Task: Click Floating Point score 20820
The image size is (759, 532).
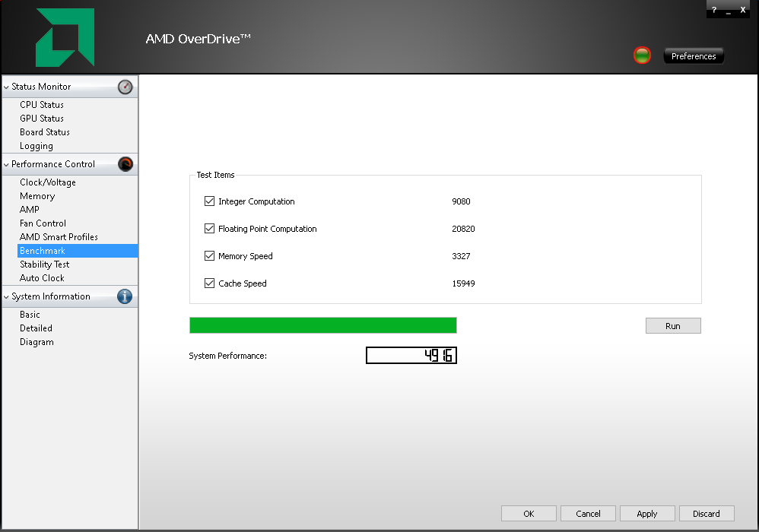Action: pyautogui.click(x=463, y=229)
